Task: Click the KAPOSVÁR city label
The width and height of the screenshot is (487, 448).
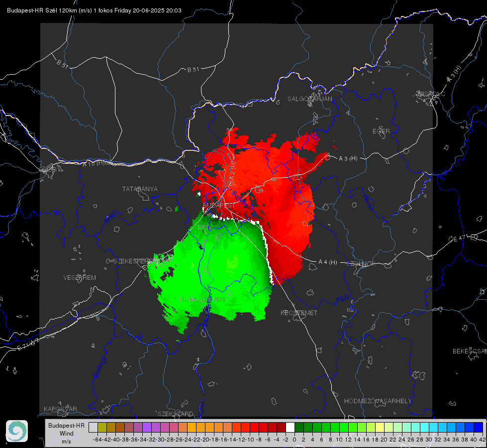Action: [60, 409]
